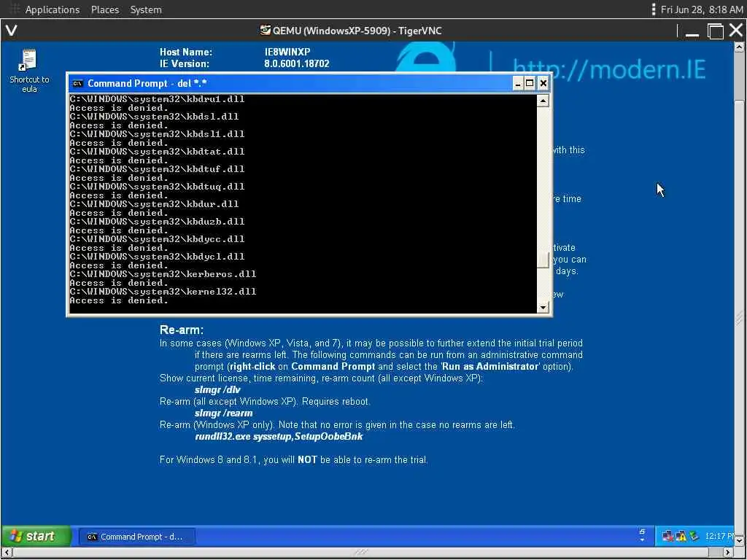Click the network tray icon with yellow warning

tap(681, 537)
